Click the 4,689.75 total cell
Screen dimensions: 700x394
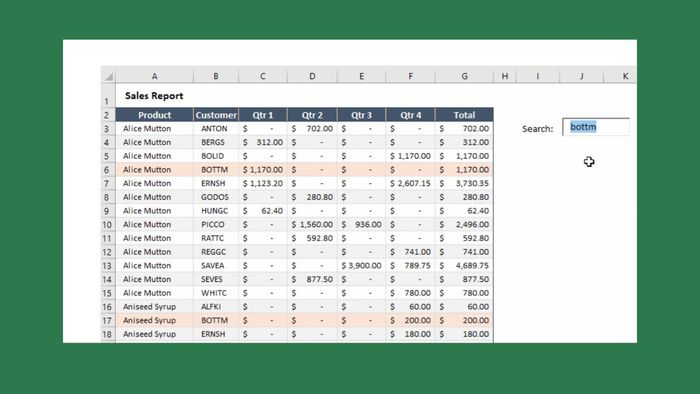point(464,265)
